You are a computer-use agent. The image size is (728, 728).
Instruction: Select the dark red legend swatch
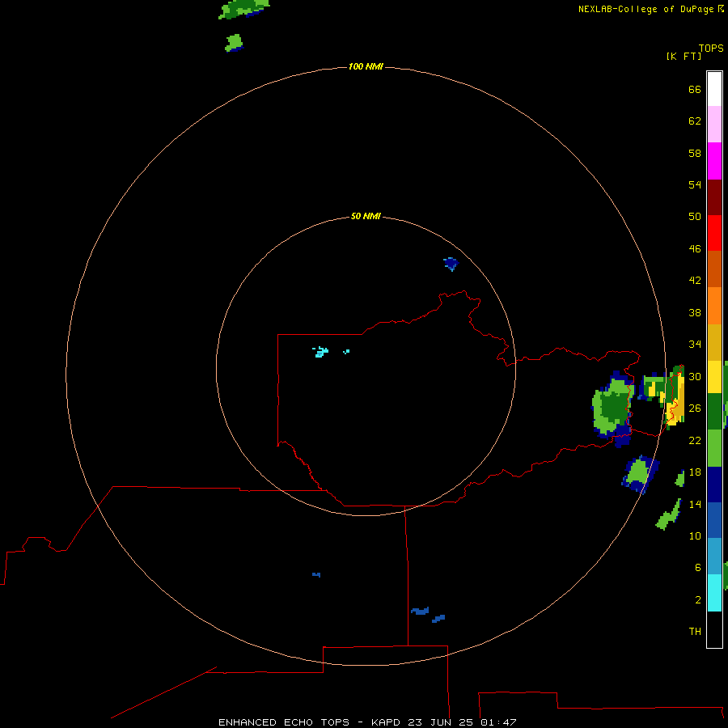[714, 197]
